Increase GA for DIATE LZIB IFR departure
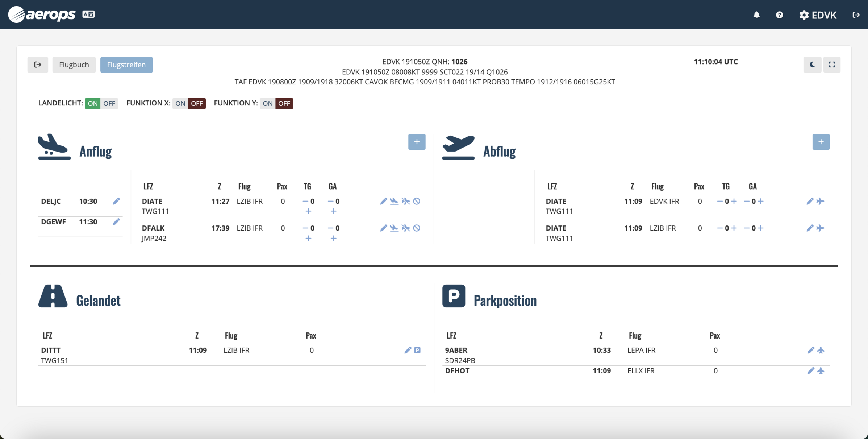The image size is (868, 439). coord(761,228)
